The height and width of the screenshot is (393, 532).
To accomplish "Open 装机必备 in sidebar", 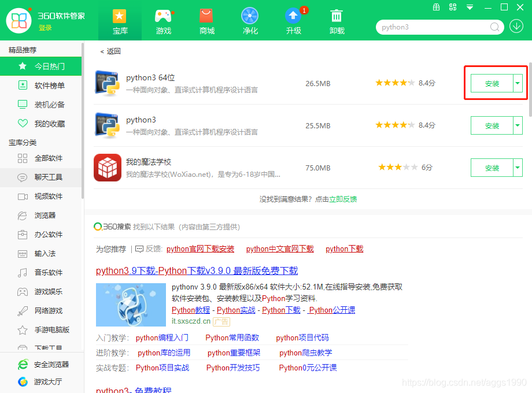I will point(40,105).
